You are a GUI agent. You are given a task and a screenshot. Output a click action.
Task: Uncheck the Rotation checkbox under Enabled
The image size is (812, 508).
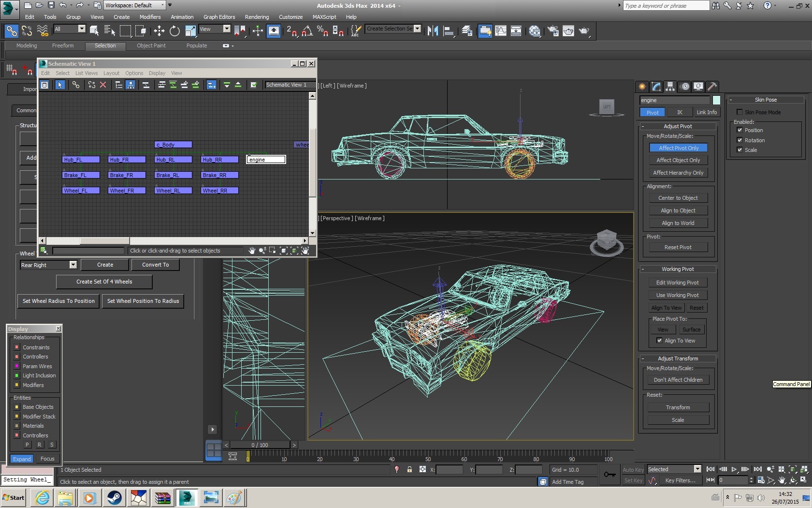739,140
